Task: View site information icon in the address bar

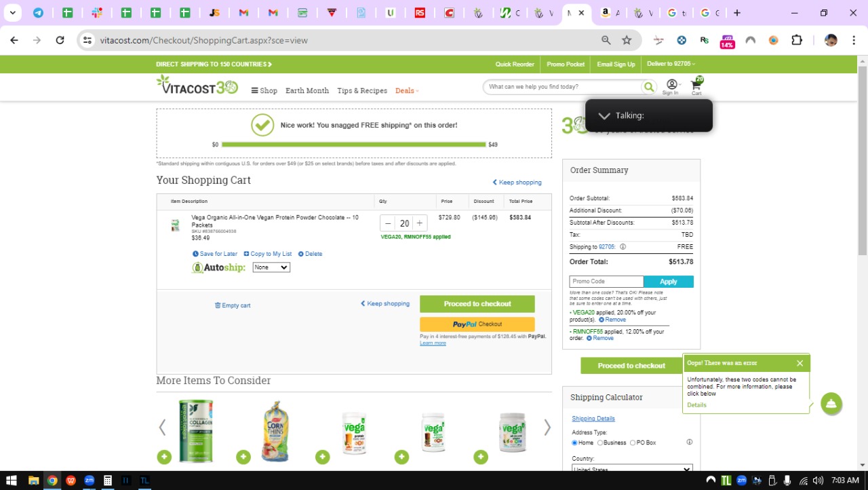Action: coord(87,40)
